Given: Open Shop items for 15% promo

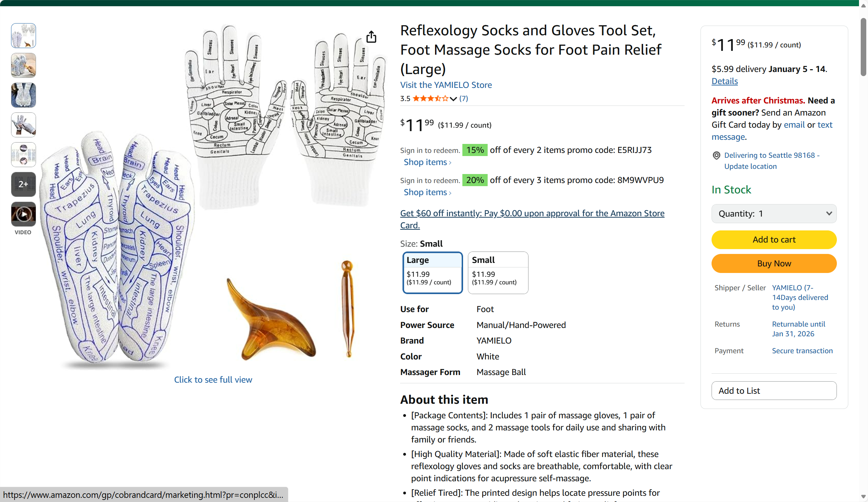Looking at the screenshot, I should click(x=427, y=162).
